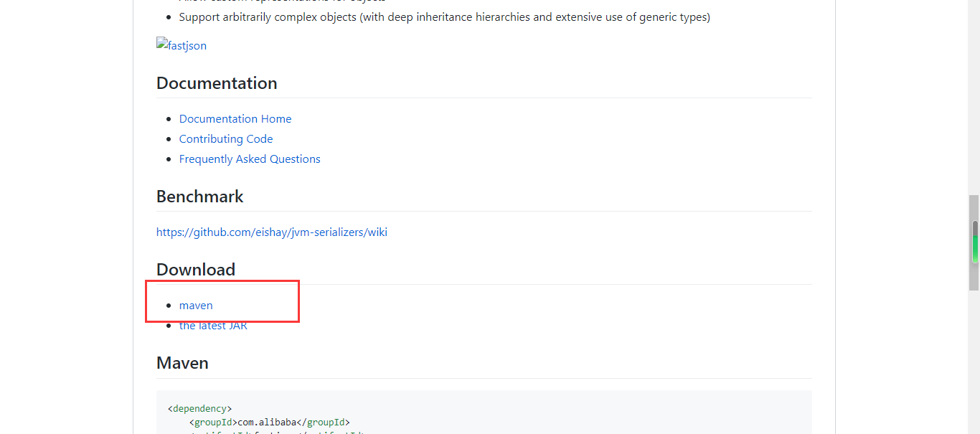Click the Download section heading
Image resolution: width=980 pixels, height=434 pixels.
coord(196,270)
